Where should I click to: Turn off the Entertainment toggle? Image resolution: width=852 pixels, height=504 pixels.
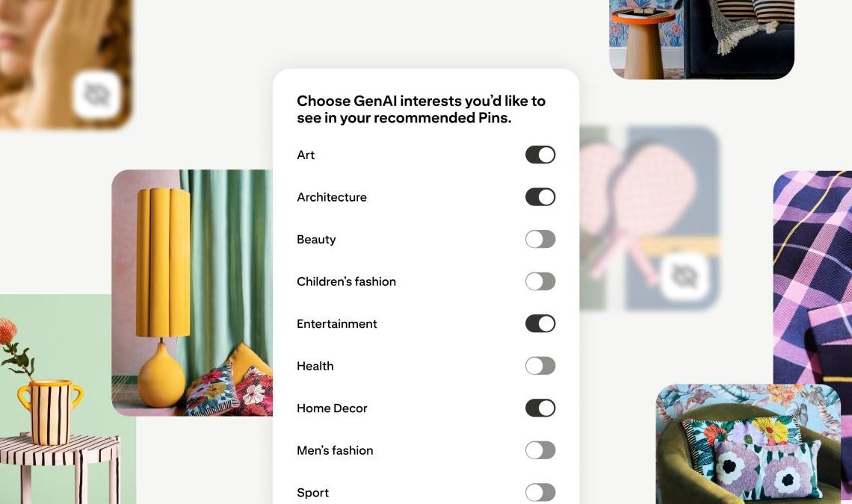tap(540, 324)
